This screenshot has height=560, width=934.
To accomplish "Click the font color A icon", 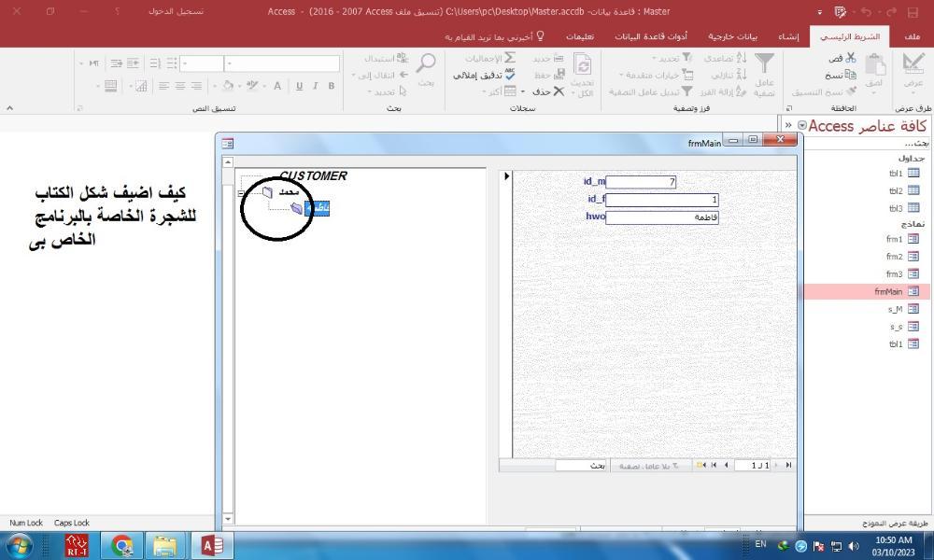I will 277,86.
